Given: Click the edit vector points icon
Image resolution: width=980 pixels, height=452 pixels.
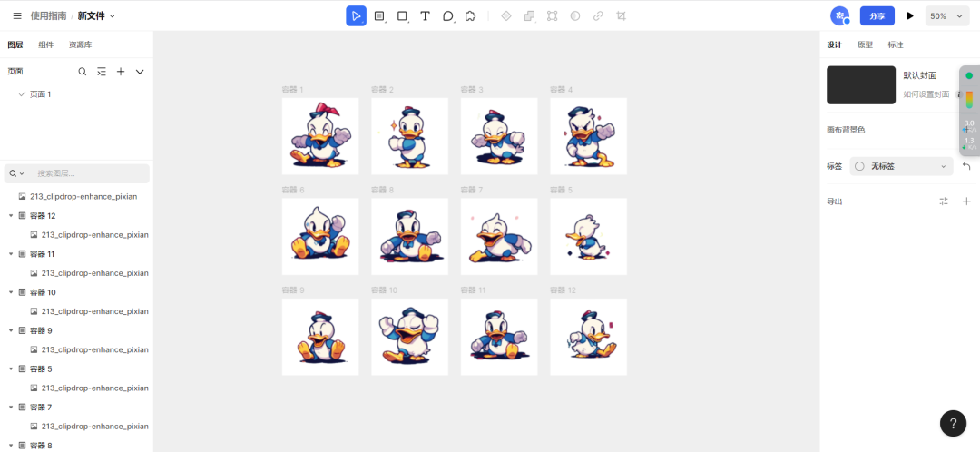Looking at the screenshot, I should coord(553,15).
